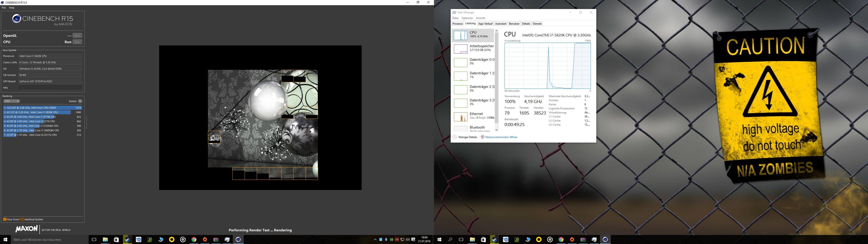
Task: Open the action center notification icon
Action: point(414,240)
